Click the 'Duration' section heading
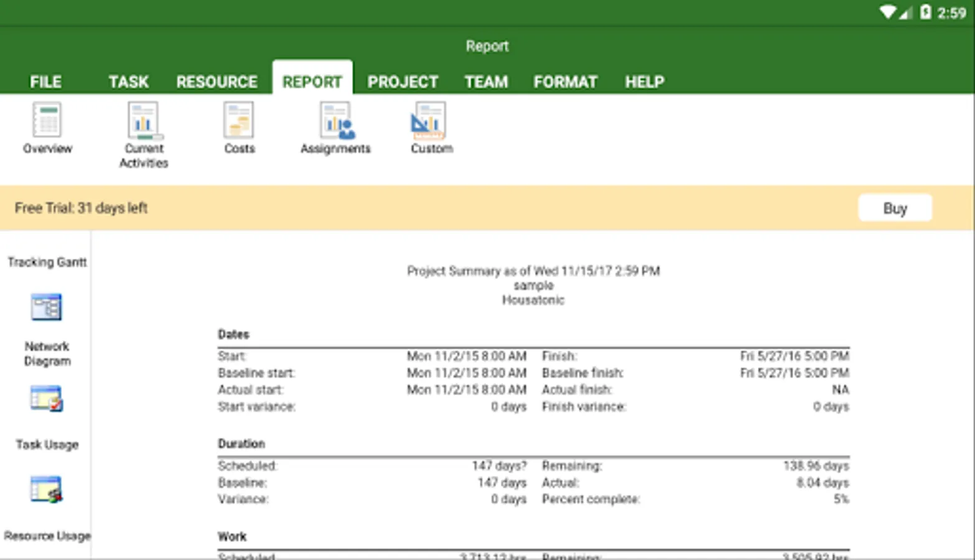This screenshot has height=560, width=975. coord(241,444)
